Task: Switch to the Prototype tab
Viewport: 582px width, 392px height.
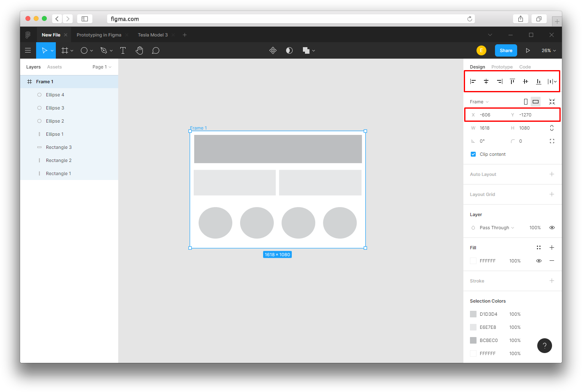Action: click(502, 67)
